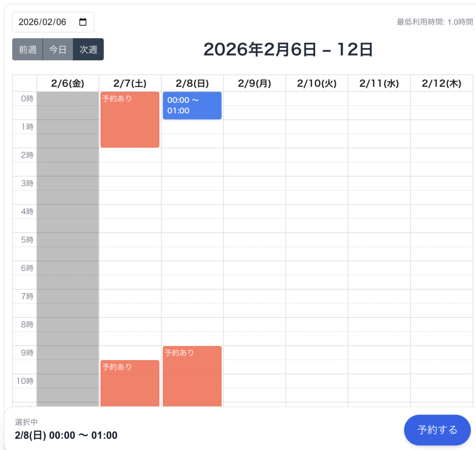Choose the 2時 slot on 2/9(月)
This screenshot has width=476, height=450.
pyautogui.click(x=254, y=155)
